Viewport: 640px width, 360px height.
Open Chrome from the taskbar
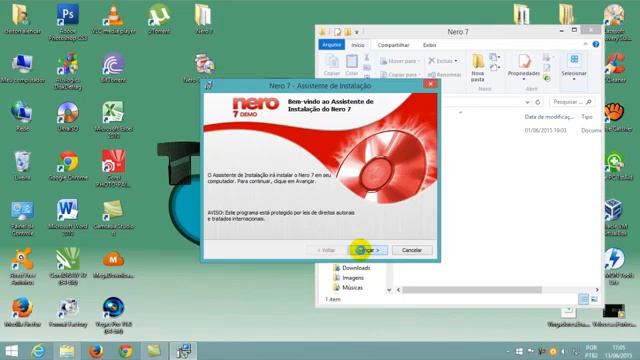[x=125, y=351]
